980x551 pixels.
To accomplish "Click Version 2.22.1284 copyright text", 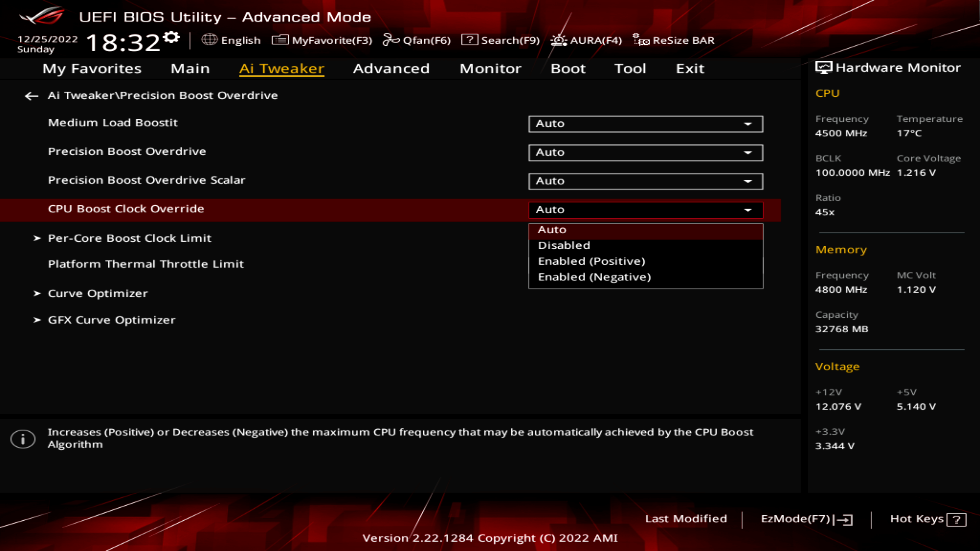I will tap(490, 538).
